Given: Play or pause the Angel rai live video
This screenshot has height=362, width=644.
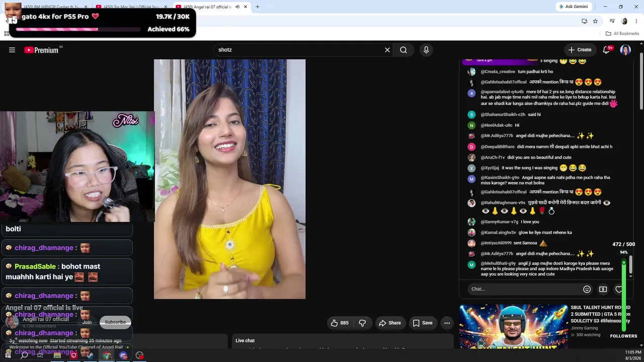Looking at the screenshot, I should click(x=229, y=179).
